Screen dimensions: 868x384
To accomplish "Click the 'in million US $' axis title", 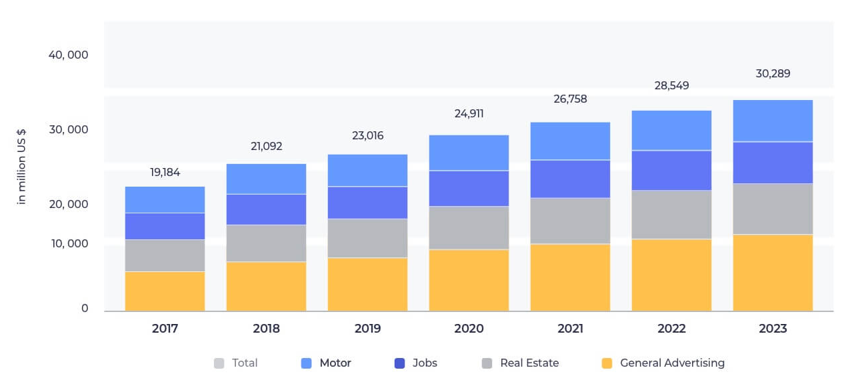I will [x=21, y=167].
